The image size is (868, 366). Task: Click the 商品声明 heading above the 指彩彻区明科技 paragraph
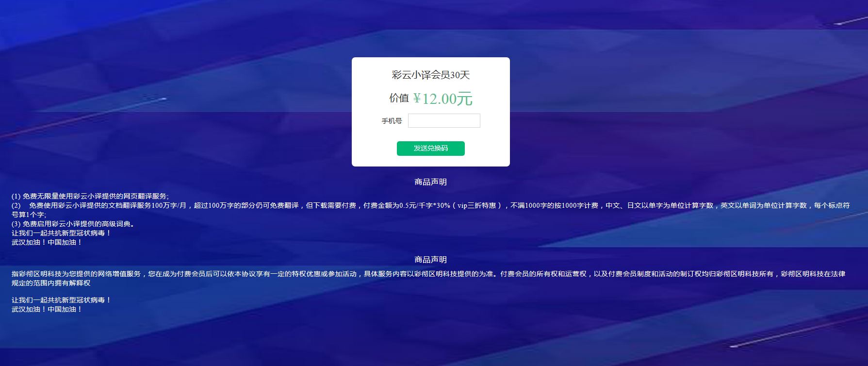431,260
